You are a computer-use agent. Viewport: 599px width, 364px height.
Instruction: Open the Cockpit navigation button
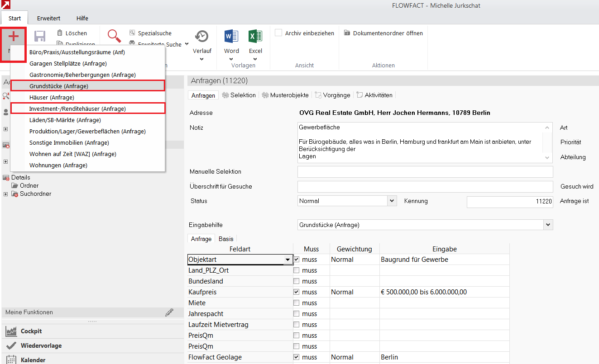(x=31, y=331)
